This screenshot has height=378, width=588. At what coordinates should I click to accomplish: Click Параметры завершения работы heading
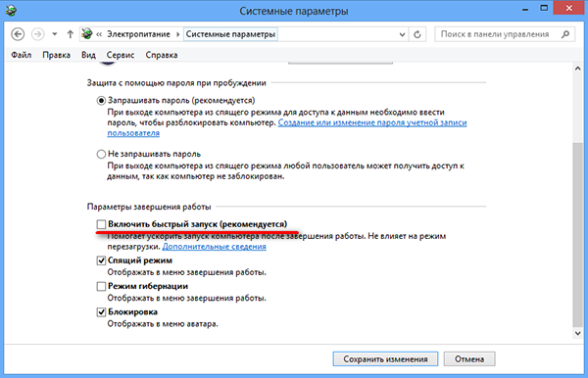click(x=149, y=207)
